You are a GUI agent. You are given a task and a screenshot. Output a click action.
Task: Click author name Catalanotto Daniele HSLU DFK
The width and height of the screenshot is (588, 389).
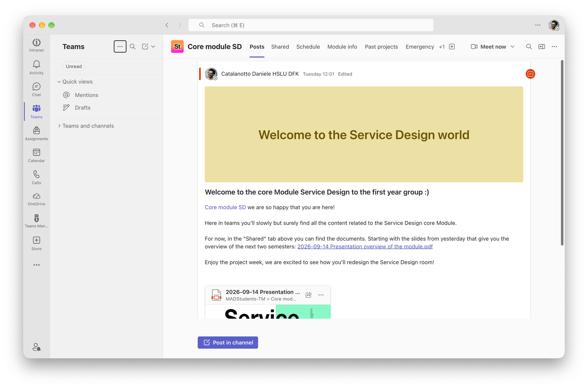point(260,74)
